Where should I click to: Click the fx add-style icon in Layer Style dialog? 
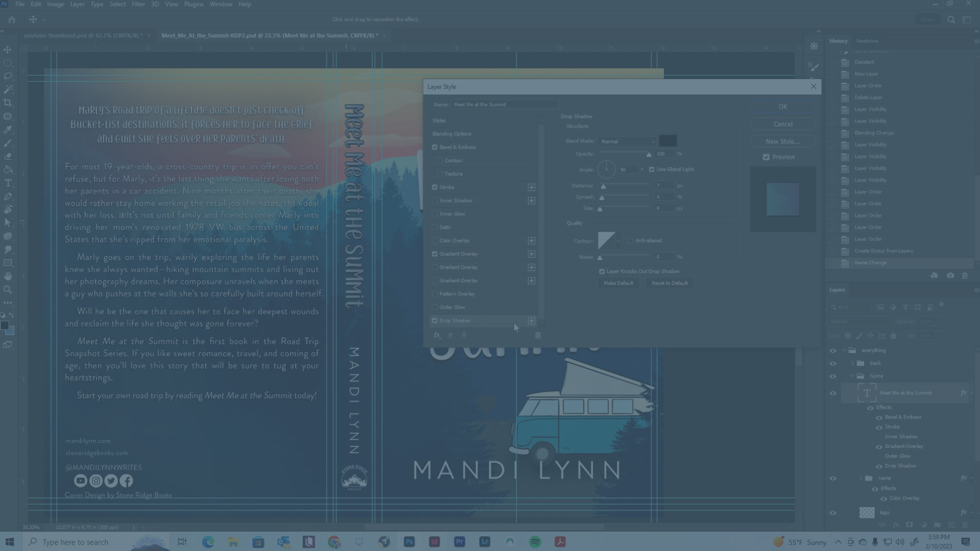click(437, 335)
